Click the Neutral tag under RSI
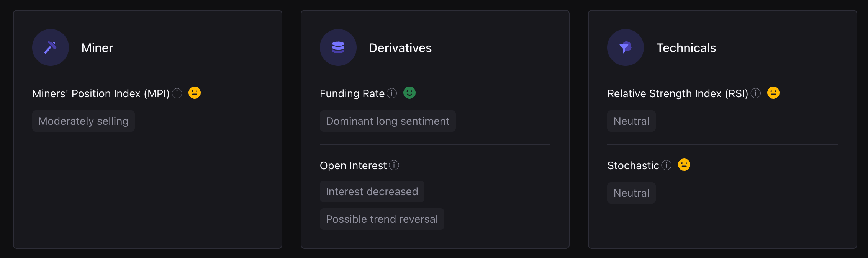Image resolution: width=868 pixels, height=258 pixels. pos(631,121)
